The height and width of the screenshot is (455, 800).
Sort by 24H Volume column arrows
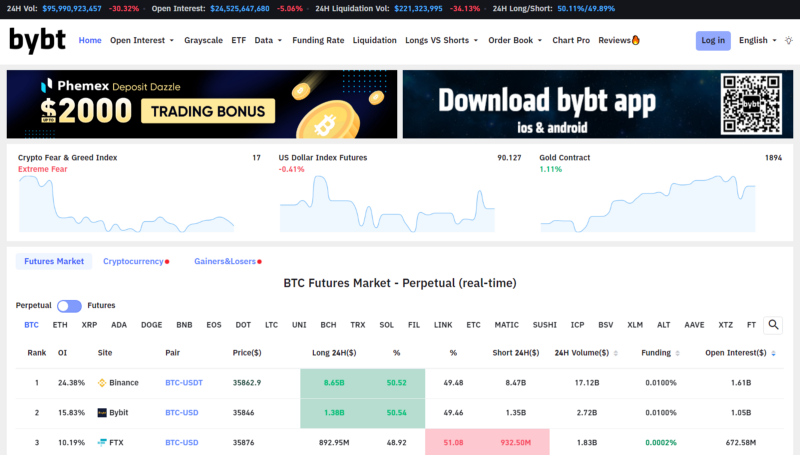616,353
